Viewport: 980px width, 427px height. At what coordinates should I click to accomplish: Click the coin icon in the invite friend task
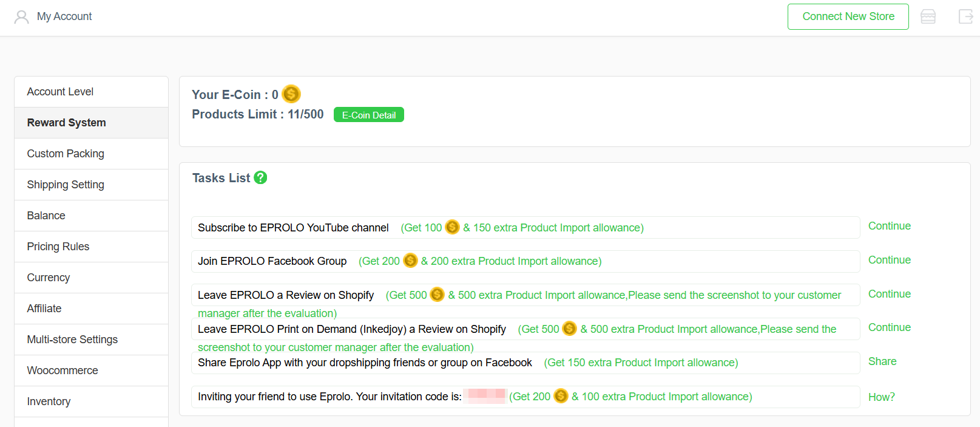point(561,396)
